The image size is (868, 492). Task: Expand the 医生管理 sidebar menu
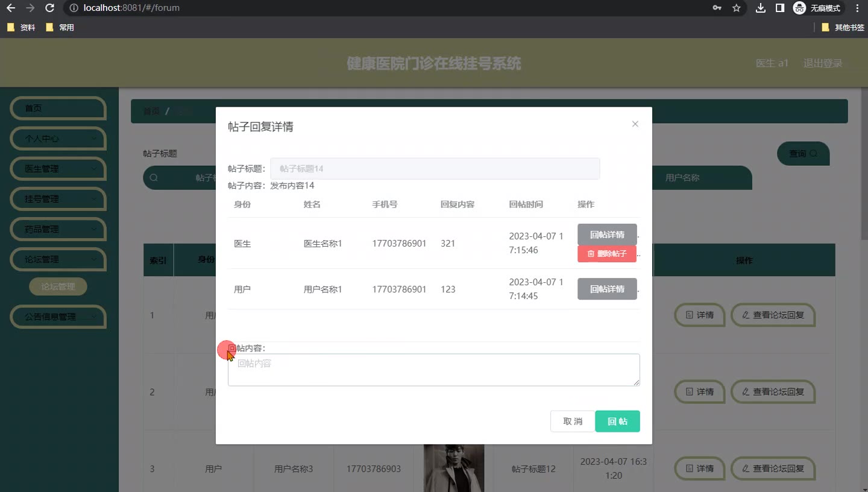[58, 169]
